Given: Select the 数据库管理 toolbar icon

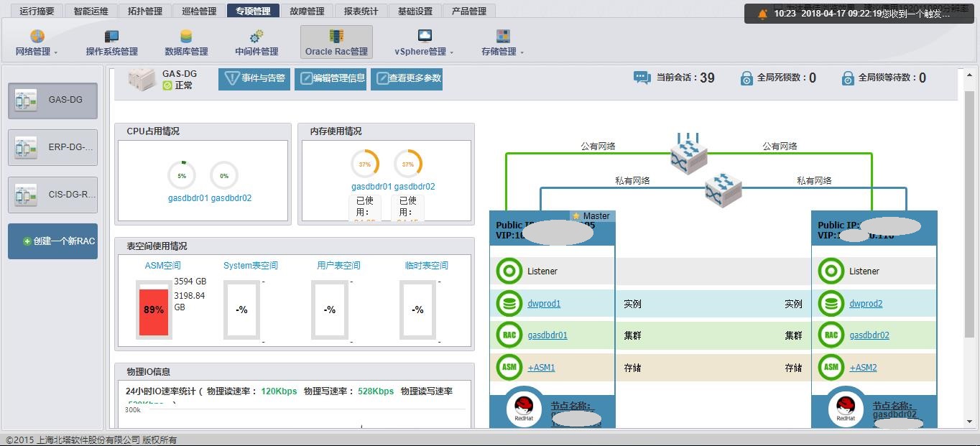Looking at the screenshot, I should click(x=185, y=42).
